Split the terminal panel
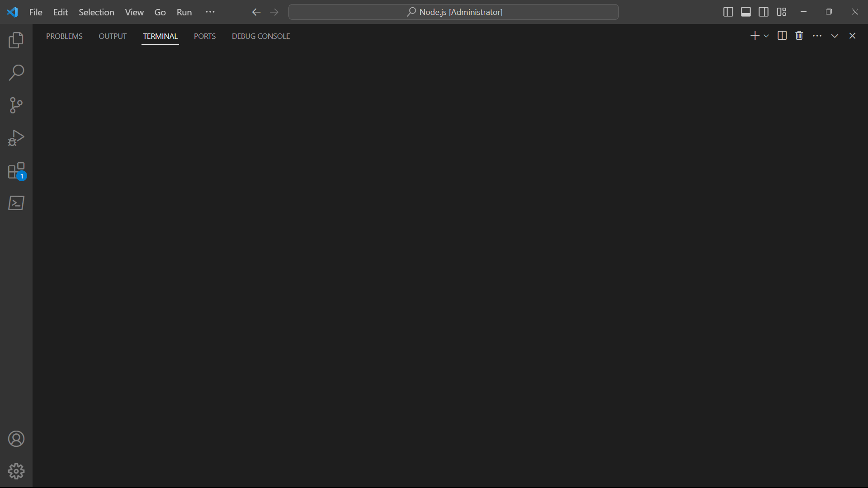Viewport: 868px width, 488px height. (782, 36)
